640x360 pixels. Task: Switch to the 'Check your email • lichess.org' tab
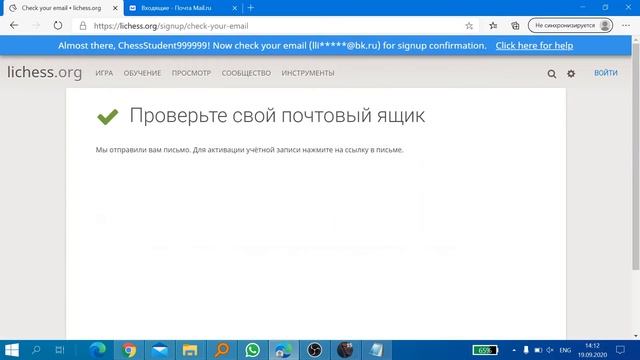coord(61,8)
